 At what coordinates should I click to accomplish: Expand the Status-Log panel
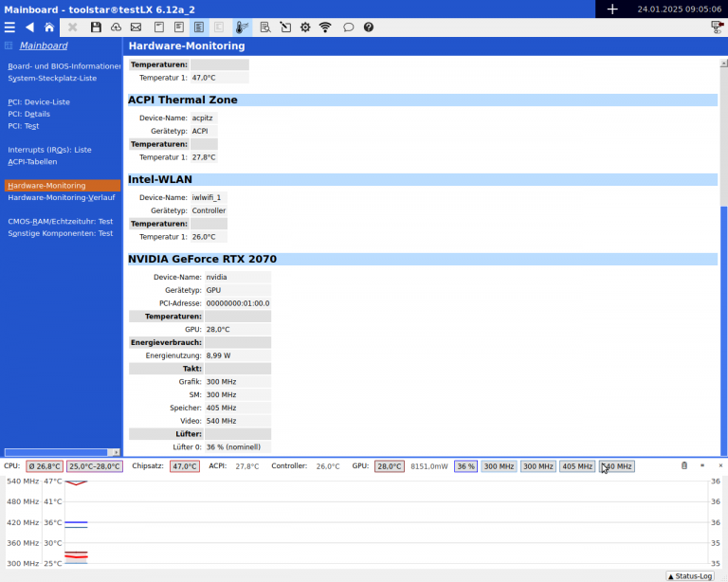[689, 575]
